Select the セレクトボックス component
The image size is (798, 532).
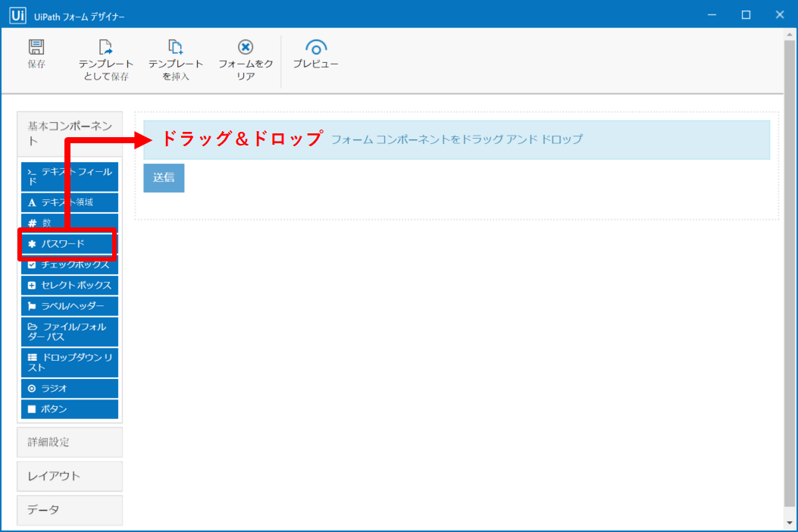pyautogui.click(x=69, y=285)
